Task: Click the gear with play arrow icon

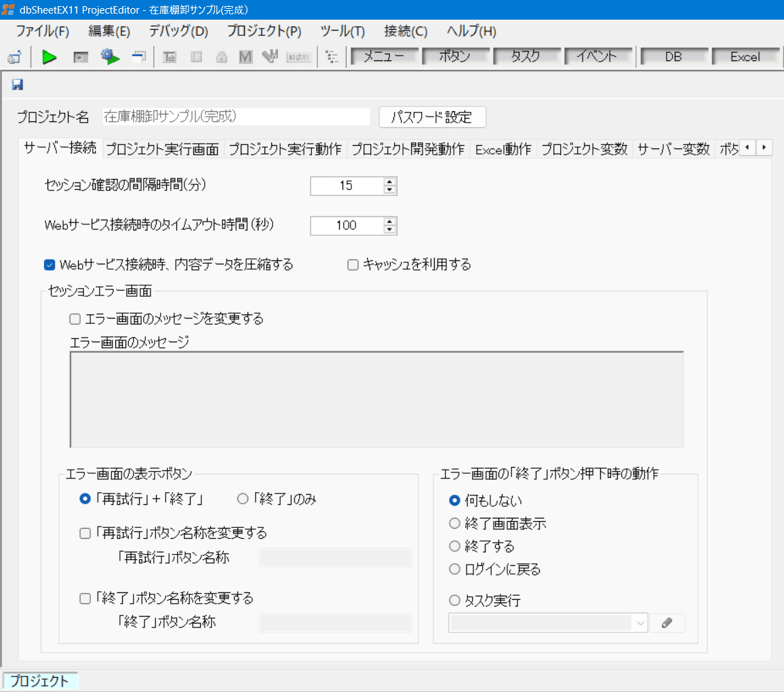Action: [x=110, y=58]
